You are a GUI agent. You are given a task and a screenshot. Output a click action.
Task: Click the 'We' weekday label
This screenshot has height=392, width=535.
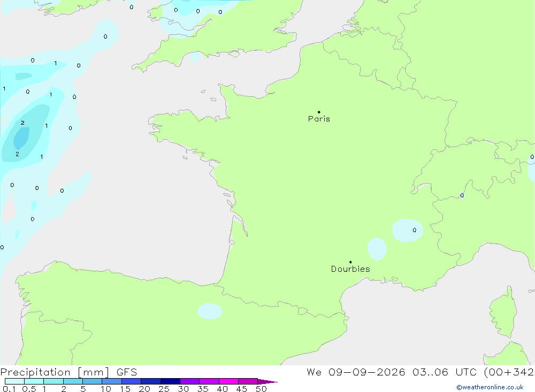(314, 372)
